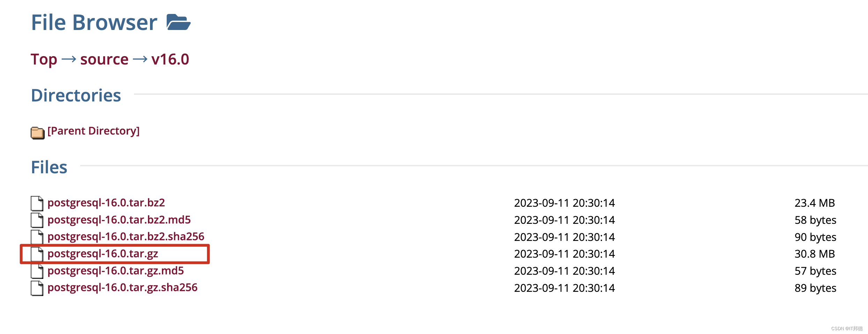The width and height of the screenshot is (868, 334).
Task: Select the postgresql-16.0.tar.bz2.md5 checksum file
Action: [x=119, y=220]
